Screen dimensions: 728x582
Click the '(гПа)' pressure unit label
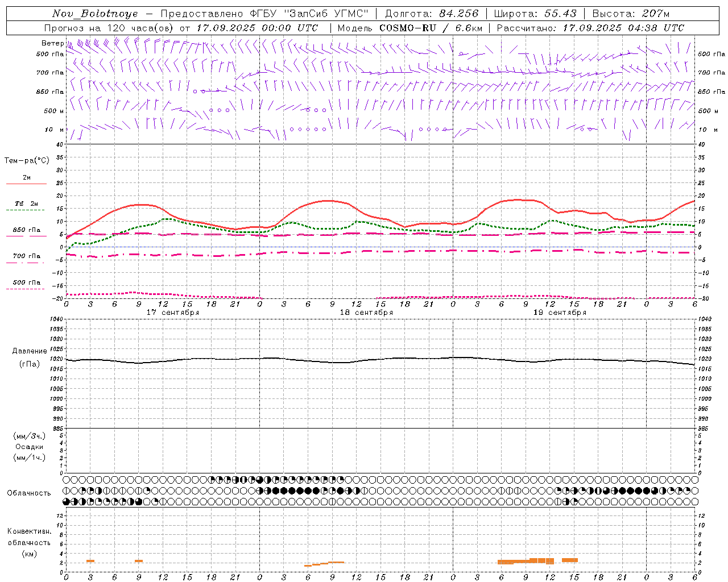pyautogui.click(x=30, y=364)
